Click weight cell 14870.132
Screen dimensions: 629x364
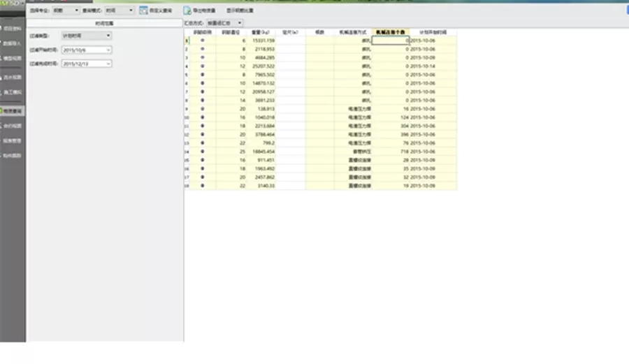tap(261, 83)
